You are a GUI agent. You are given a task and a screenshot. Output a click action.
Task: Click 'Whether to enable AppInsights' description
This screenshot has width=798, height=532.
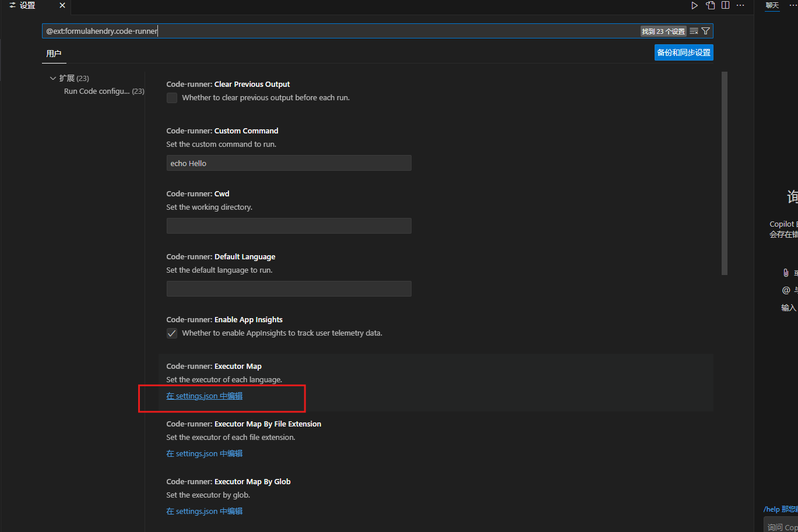282,333
